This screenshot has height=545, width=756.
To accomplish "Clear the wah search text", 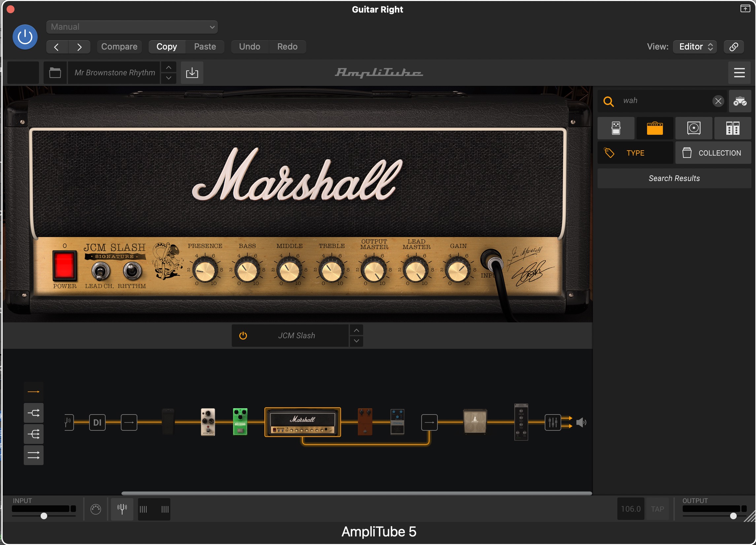I will 718,101.
